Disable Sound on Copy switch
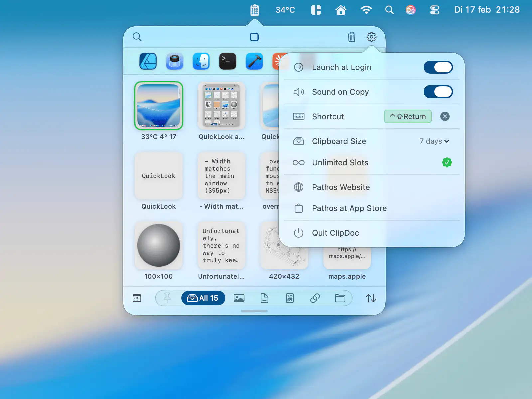Image resolution: width=532 pixels, height=399 pixels. click(438, 92)
